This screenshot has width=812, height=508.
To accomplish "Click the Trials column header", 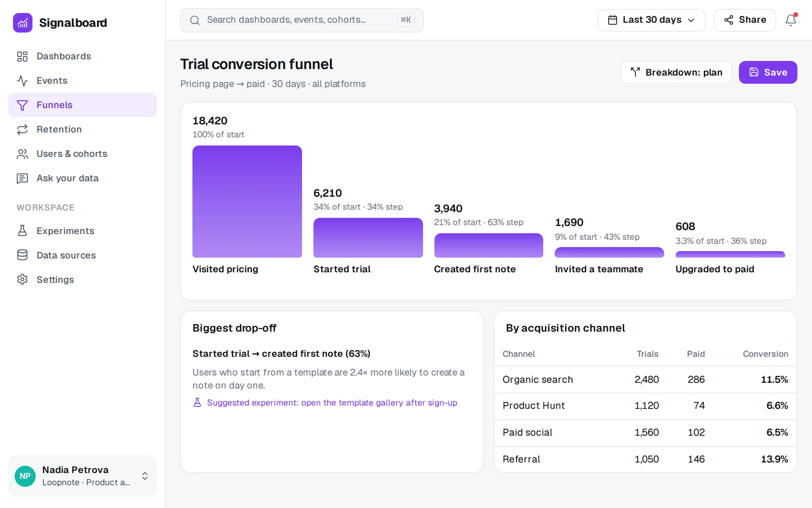I will tap(648, 354).
